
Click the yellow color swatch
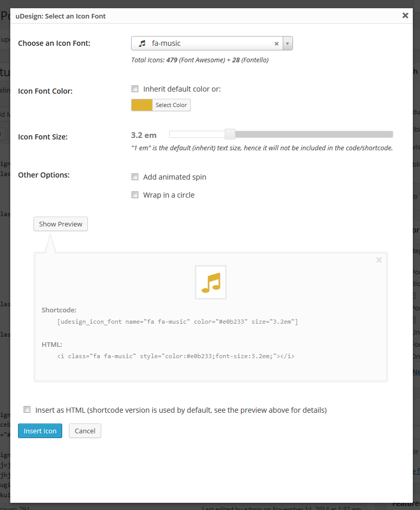tap(141, 105)
